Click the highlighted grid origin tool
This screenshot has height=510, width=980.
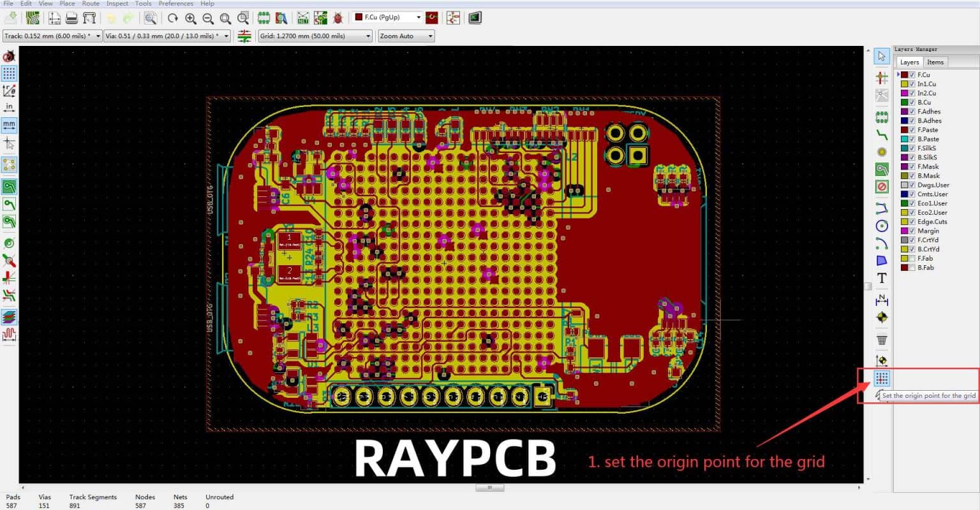(x=882, y=379)
